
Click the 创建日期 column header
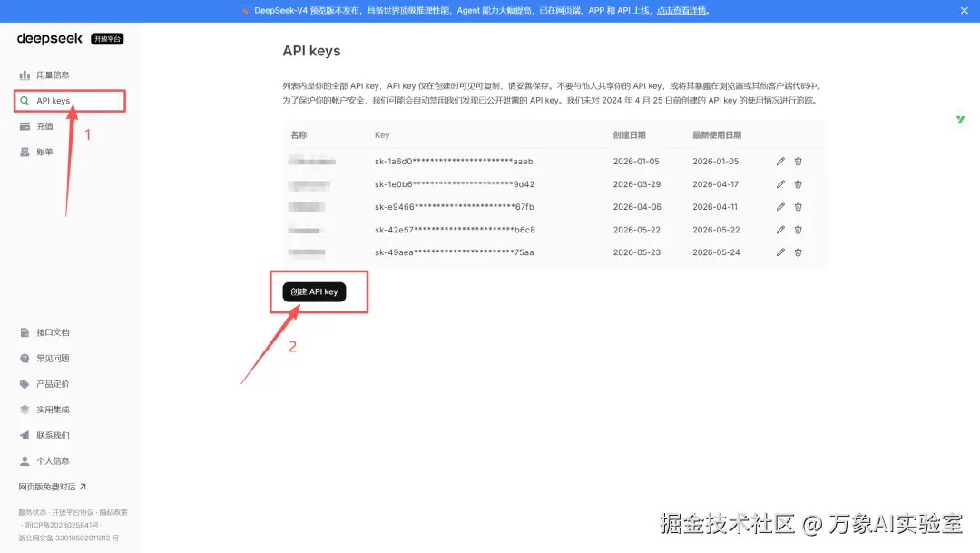click(x=630, y=135)
